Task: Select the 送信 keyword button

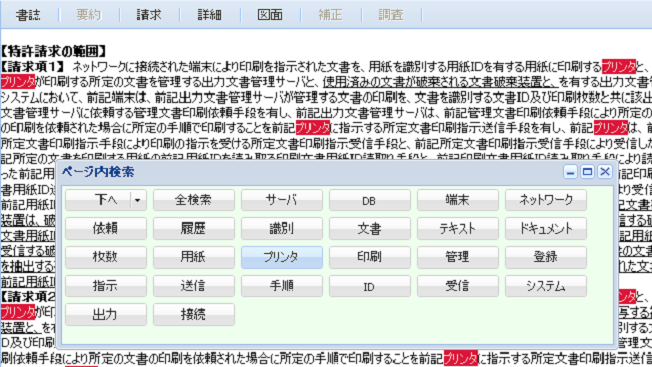Action: [194, 286]
